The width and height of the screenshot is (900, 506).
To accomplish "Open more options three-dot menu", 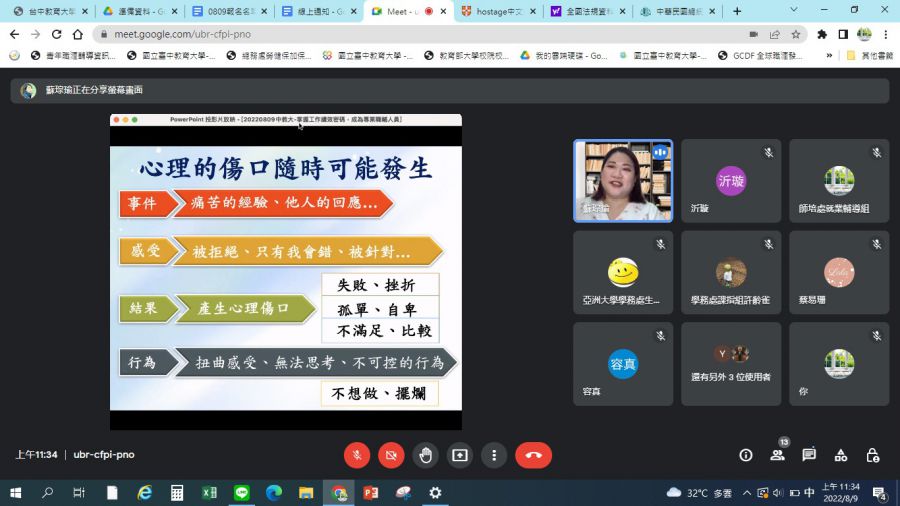I will pos(494,455).
